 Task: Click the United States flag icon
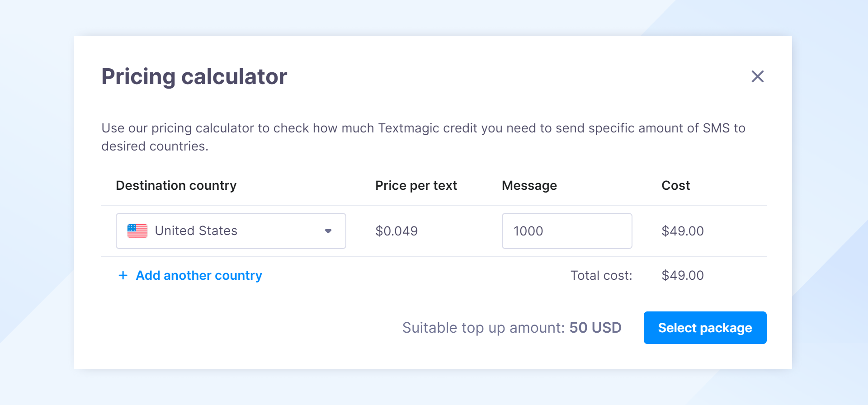pyautogui.click(x=137, y=231)
